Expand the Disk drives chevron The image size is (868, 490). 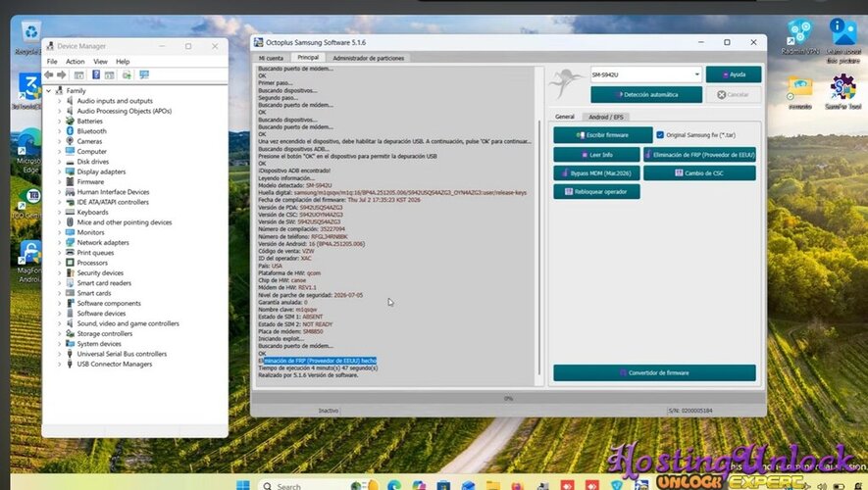(x=59, y=162)
